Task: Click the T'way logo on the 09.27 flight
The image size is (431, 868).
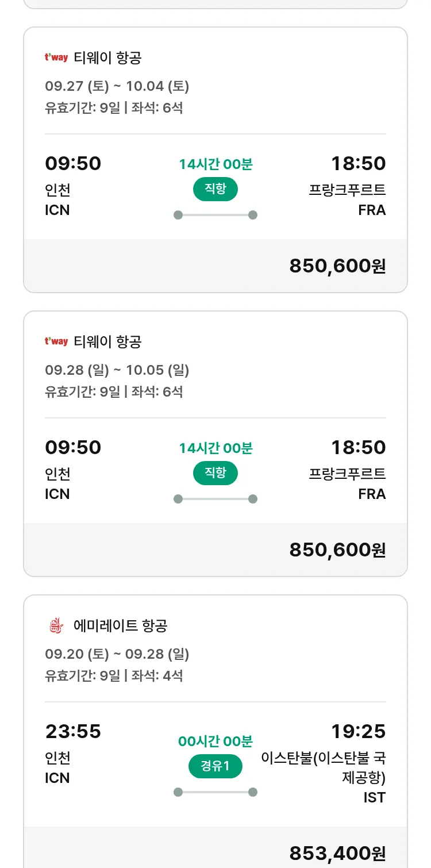Action: pos(56,57)
